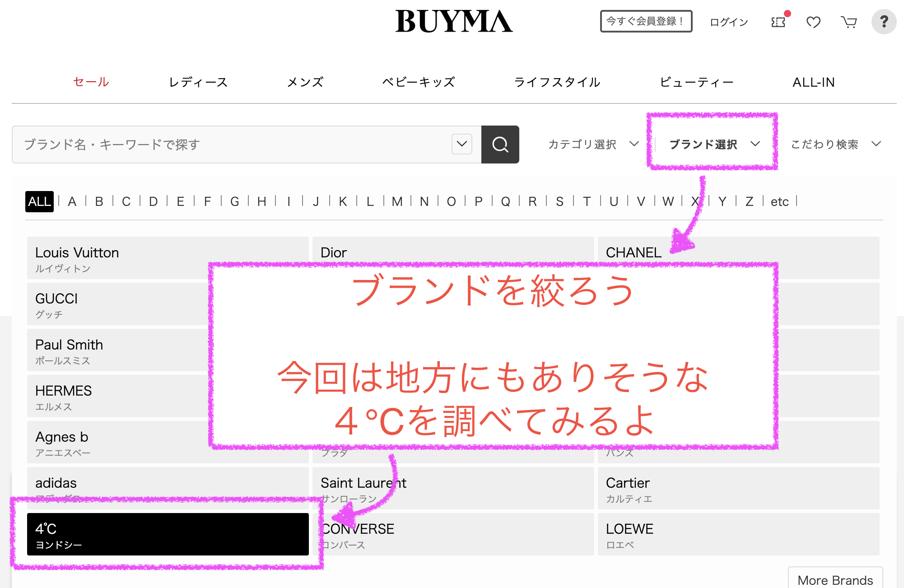Viewport: 904px width, 588px height.
Task: Open the shopping cart icon
Action: [x=849, y=22]
